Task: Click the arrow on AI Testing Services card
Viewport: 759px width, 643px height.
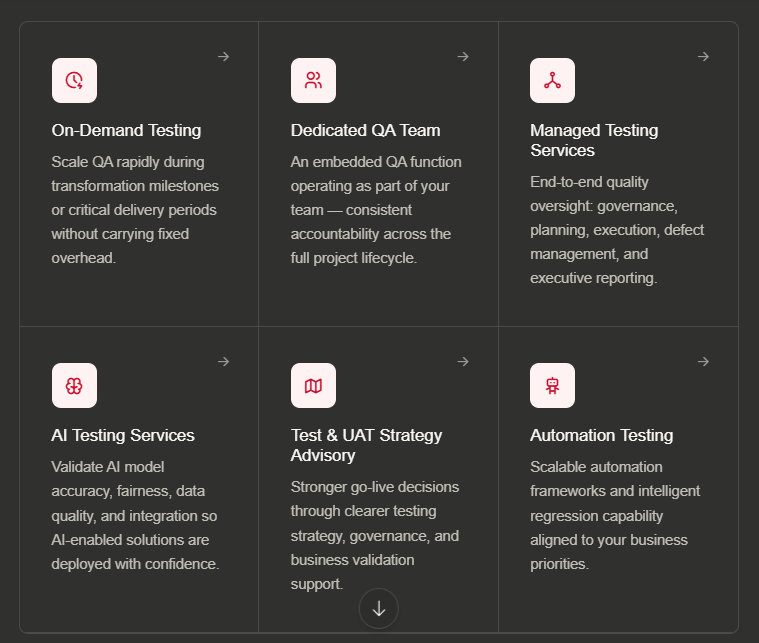Action: click(x=224, y=362)
